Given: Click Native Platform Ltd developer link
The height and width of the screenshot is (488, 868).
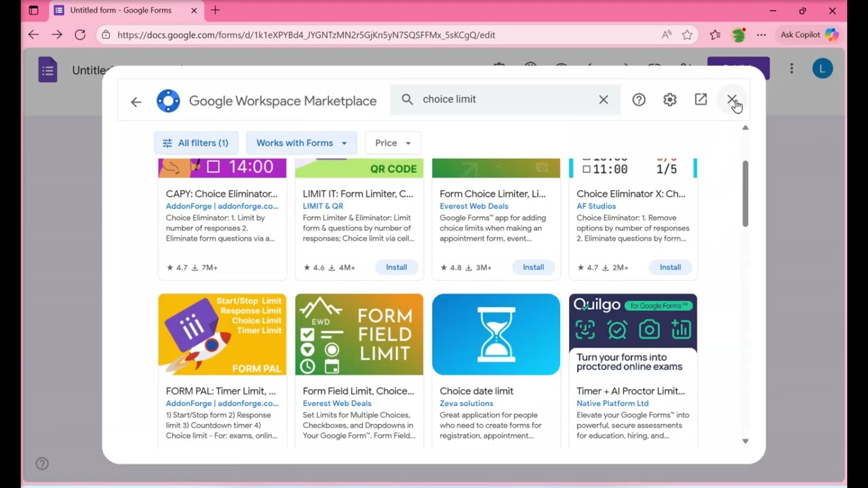Looking at the screenshot, I should coord(612,403).
